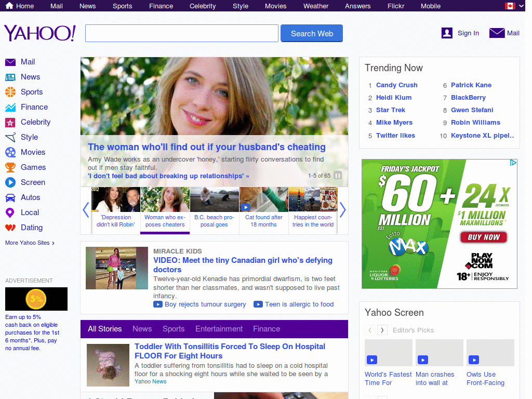Open the Candy Crush trending link
532x399 pixels.
(x=396, y=85)
